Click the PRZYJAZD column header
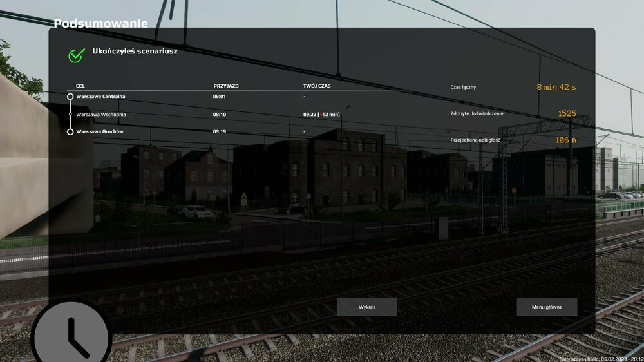The image size is (644, 362). coord(225,85)
